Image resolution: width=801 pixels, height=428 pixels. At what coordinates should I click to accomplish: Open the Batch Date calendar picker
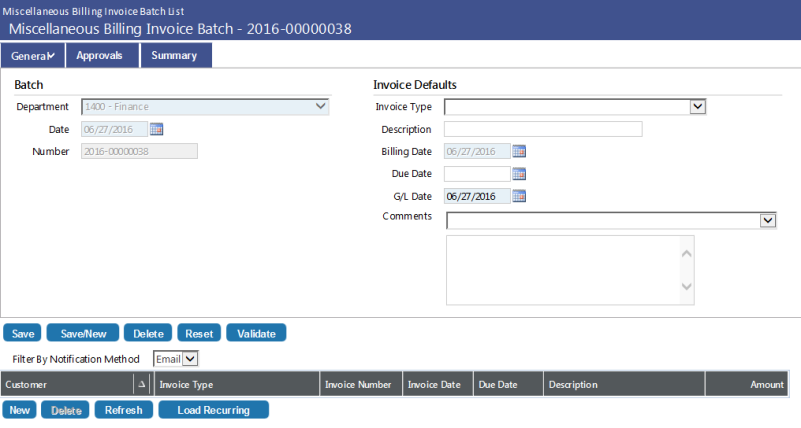point(156,129)
